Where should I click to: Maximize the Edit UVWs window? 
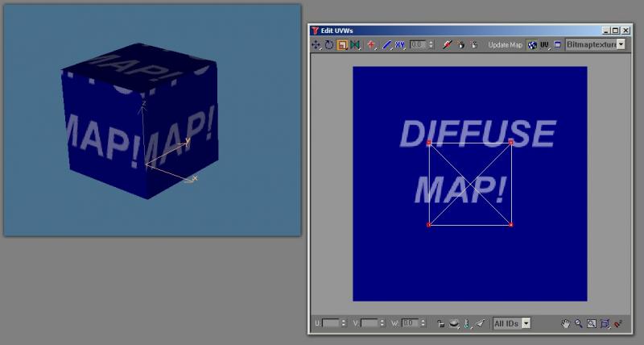click(615, 31)
